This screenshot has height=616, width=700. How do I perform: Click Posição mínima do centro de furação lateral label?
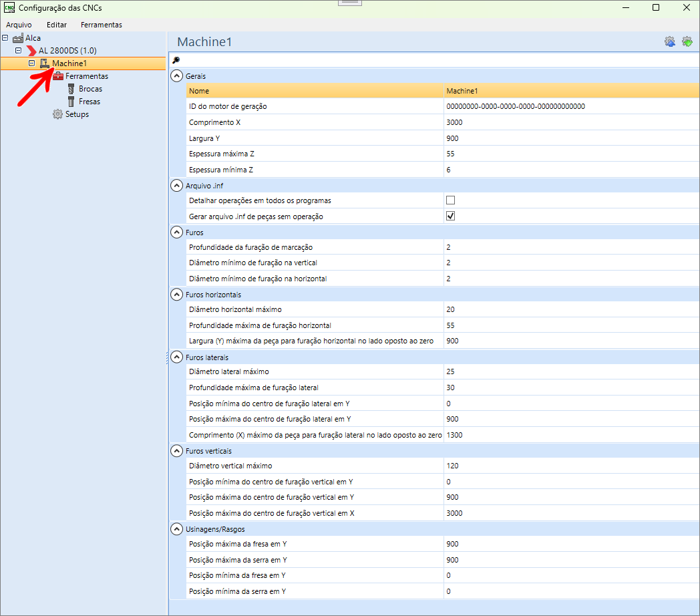point(269,404)
